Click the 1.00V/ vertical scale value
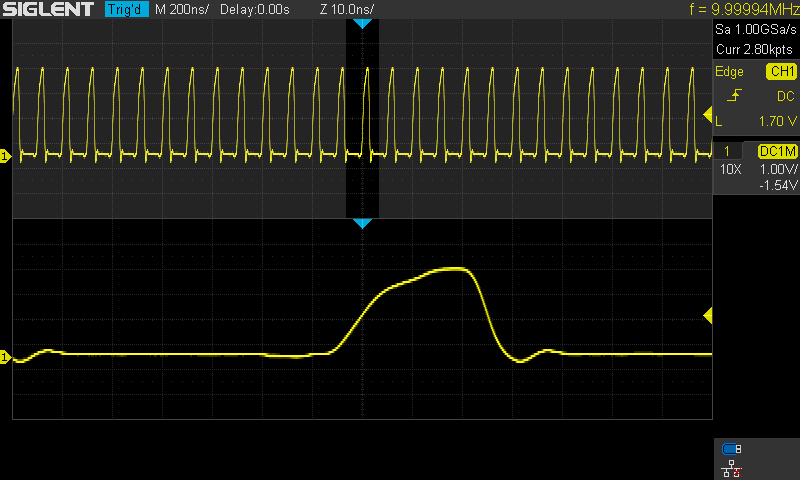This screenshot has width=800, height=480. pos(778,169)
